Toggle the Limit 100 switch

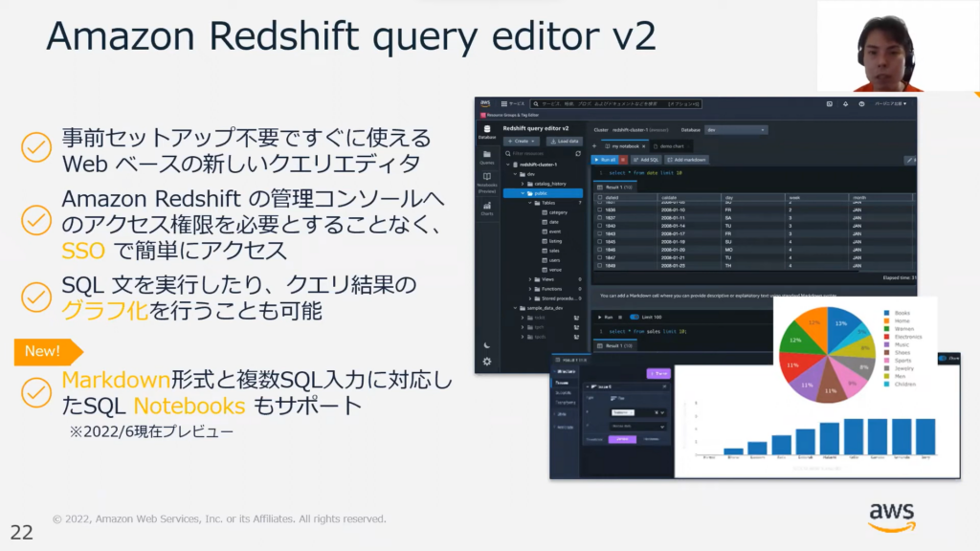(634, 316)
